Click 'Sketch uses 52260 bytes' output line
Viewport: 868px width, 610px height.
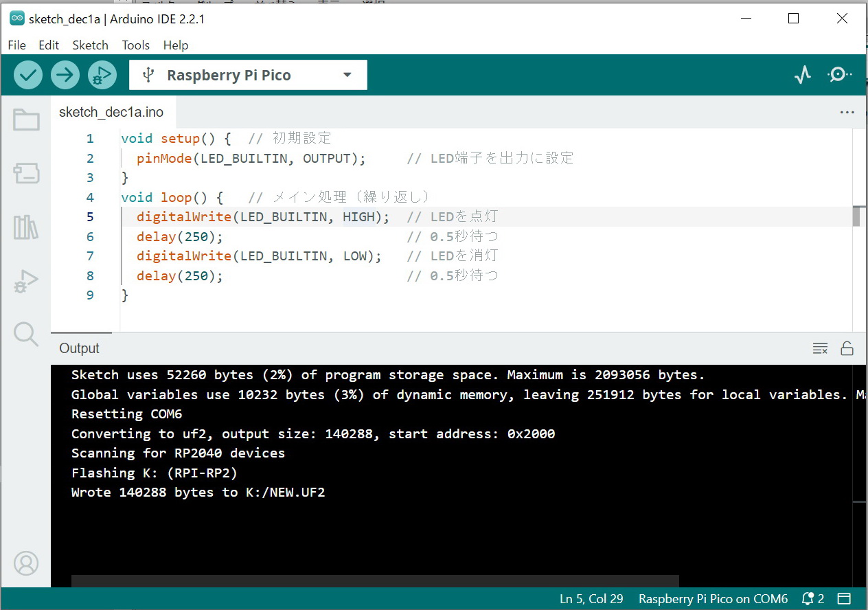point(388,375)
